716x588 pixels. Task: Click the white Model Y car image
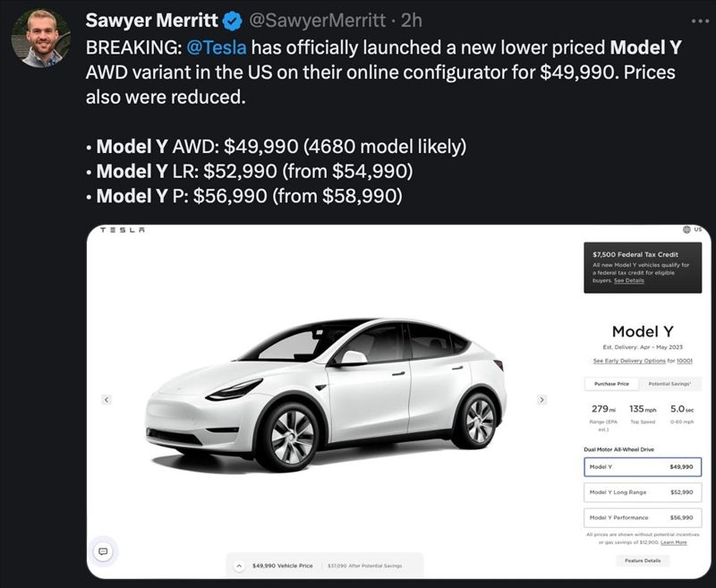click(327, 394)
